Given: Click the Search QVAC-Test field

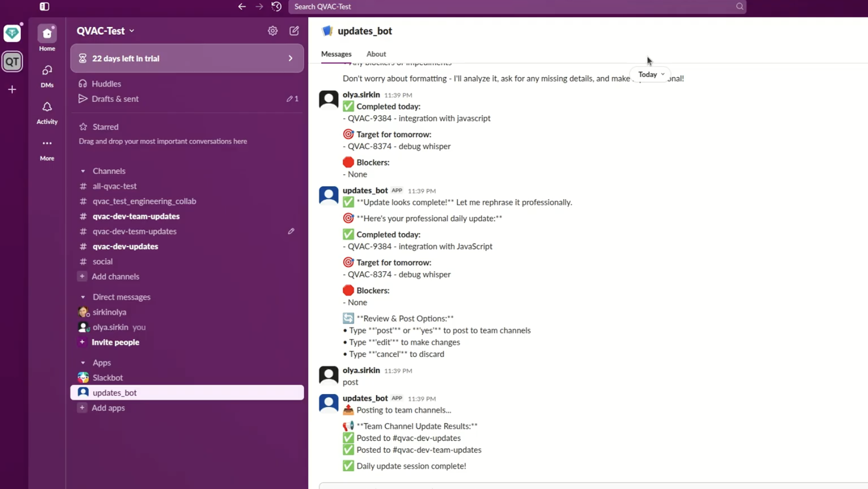Looking at the screenshot, I should pos(512,6).
